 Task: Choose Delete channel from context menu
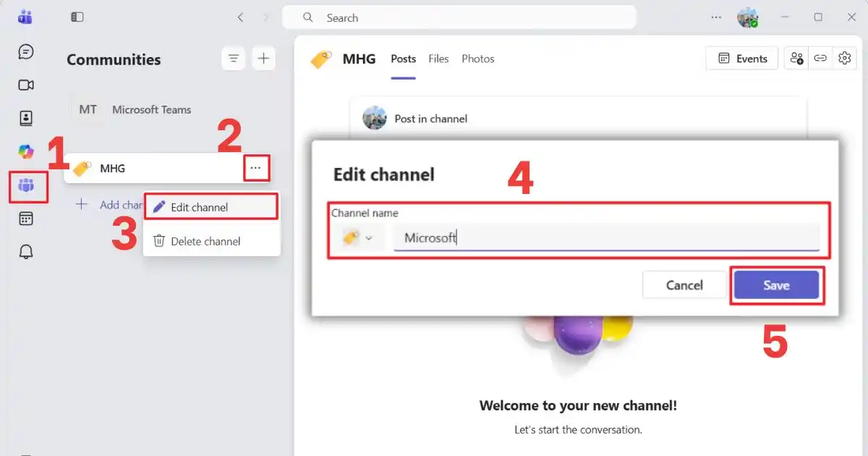click(x=211, y=241)
